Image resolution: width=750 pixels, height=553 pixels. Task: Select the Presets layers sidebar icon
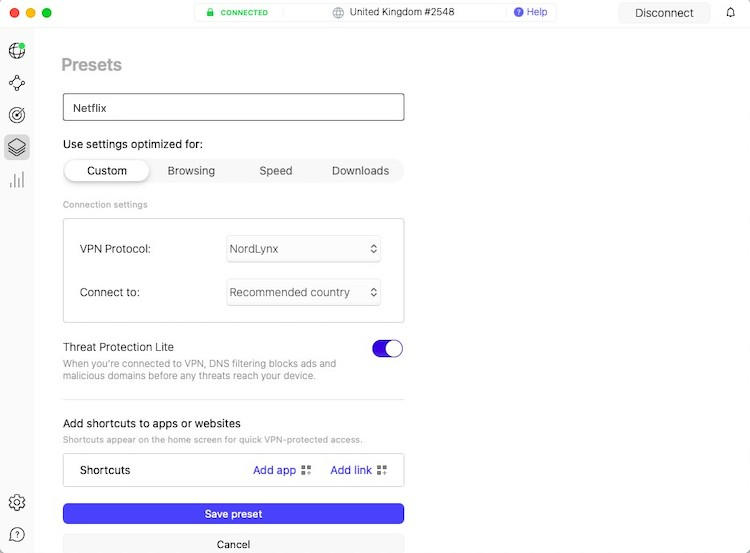(x=17, y=147)
